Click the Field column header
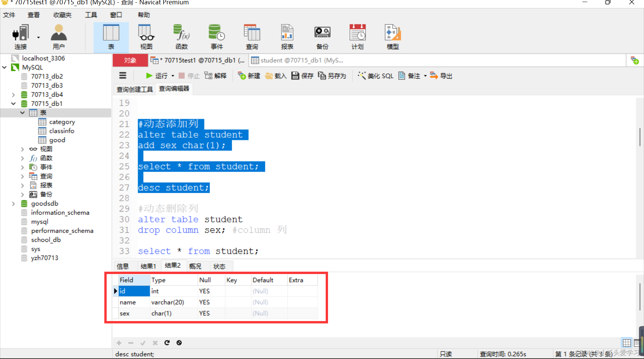The image size is (644, 359). click(134, 280)
